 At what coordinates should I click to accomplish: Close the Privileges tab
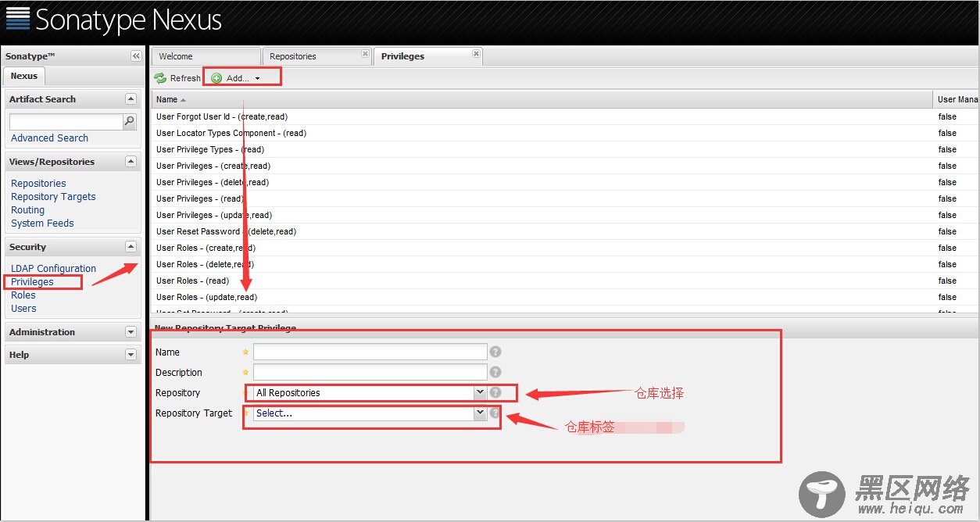pyautogui.click(x=477, y=54)
